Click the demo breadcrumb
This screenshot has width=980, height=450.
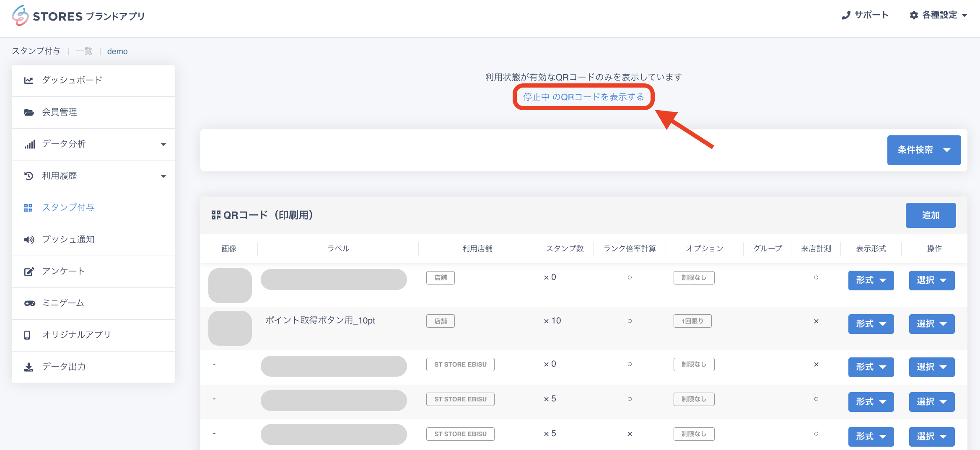(x=117, y=51)
